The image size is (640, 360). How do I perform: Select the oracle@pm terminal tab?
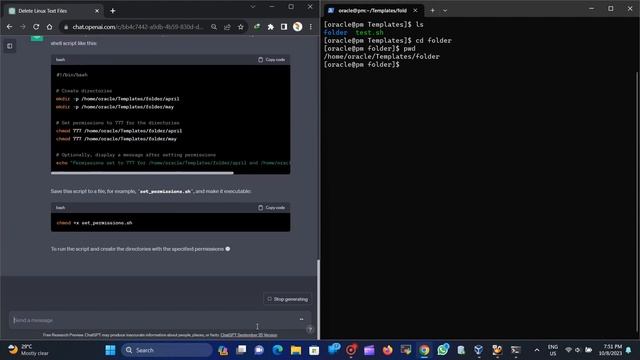(x=372, y=11)
